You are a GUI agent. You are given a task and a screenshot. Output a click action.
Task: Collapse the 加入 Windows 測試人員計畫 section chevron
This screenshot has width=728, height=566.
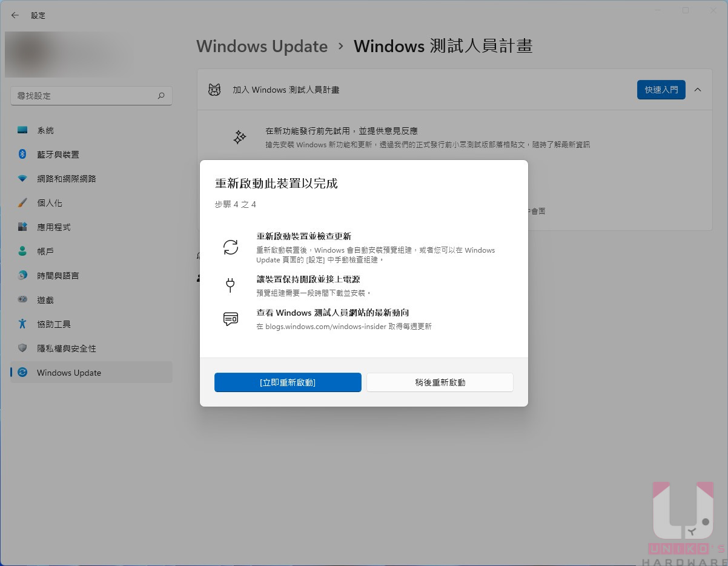point(698,90)
